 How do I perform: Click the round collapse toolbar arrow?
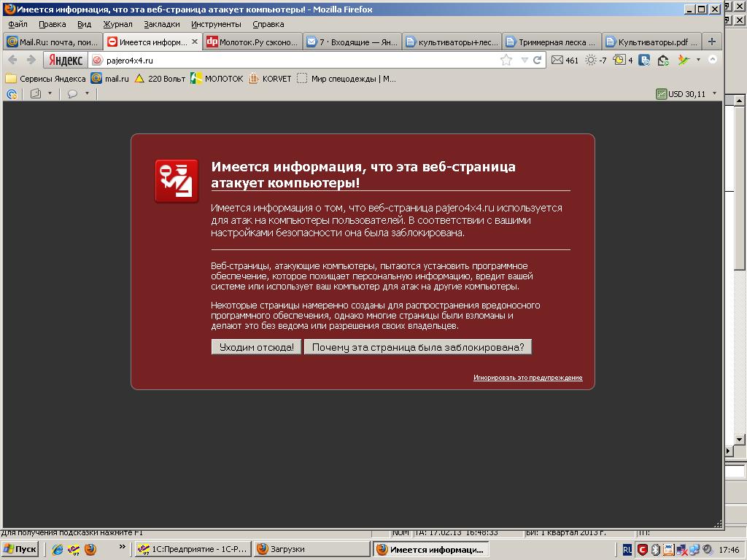tap(713, 60)
